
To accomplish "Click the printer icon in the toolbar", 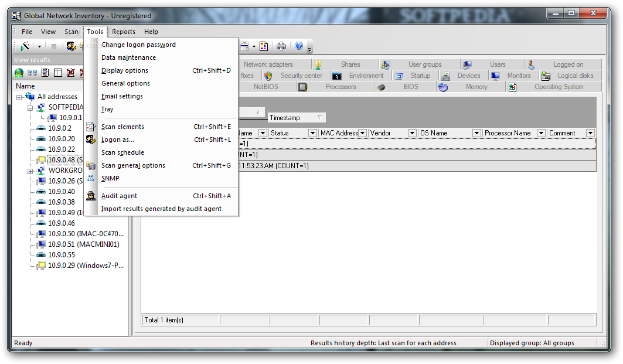I will point(281,46).
